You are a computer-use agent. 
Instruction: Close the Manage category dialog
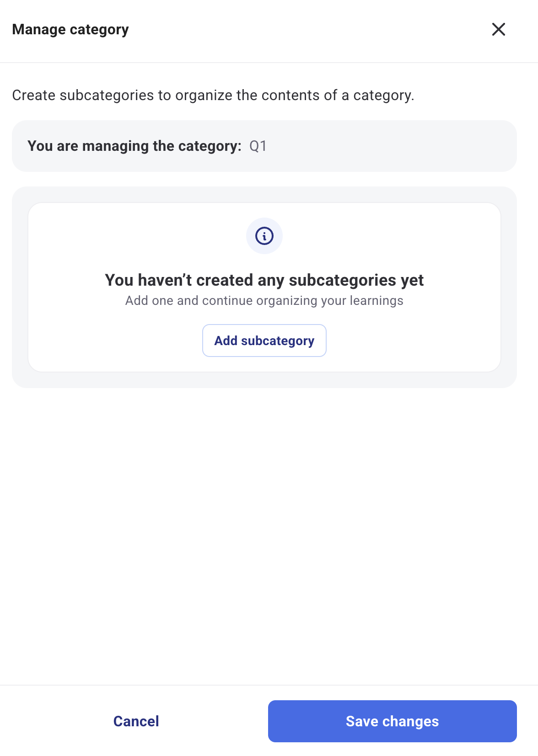[x=498, y=29]
